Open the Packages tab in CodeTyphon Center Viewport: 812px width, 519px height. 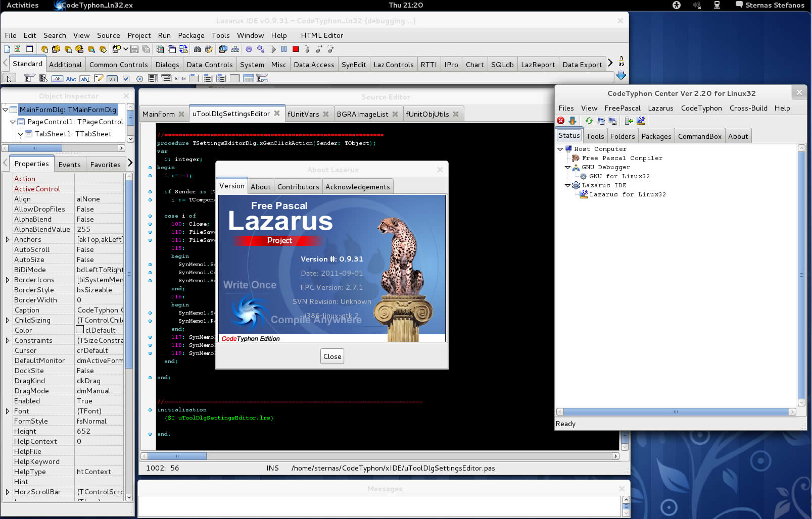(656, 136)
